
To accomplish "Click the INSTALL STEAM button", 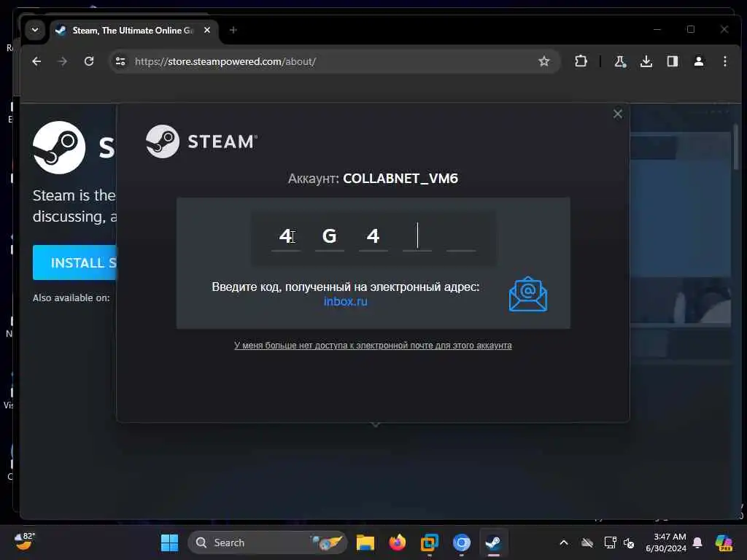I will coord(75,262).
